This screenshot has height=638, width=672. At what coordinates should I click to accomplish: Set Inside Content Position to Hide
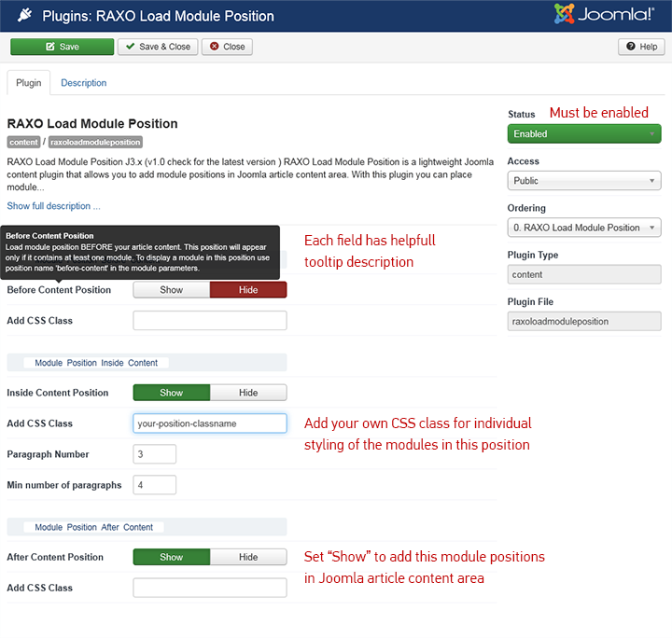[248, 393]
